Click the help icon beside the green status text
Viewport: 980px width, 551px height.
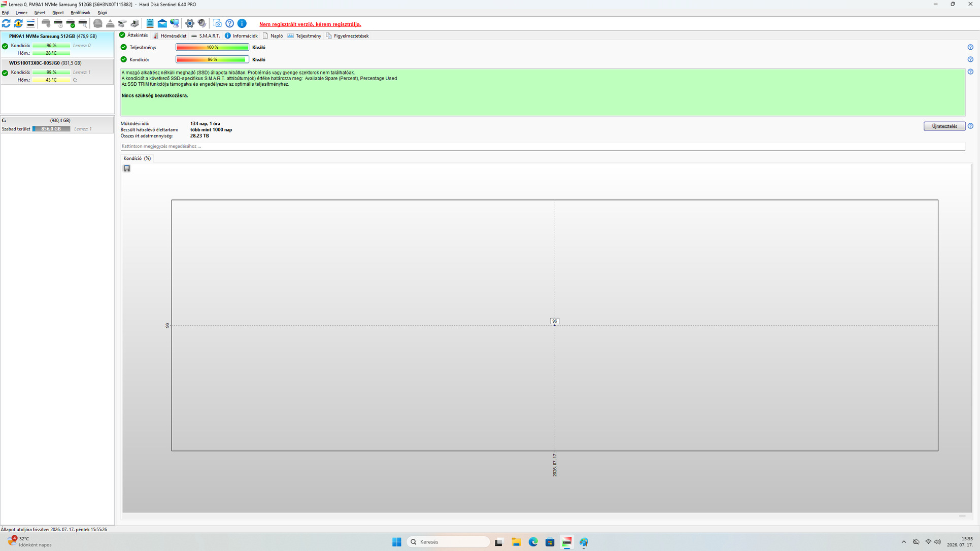970,72
